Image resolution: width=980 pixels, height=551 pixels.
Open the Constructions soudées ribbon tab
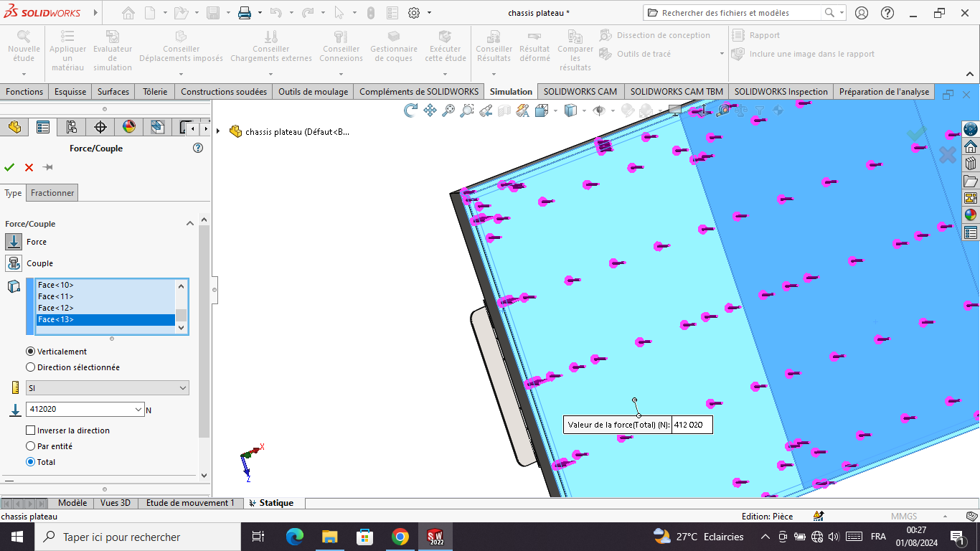tap(224, 91)
